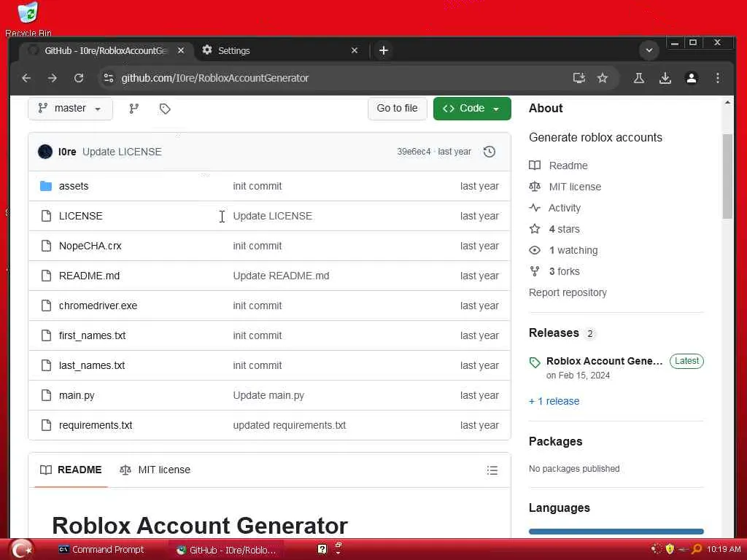The width and height of the screenshot is (747, 560).
Task: Switch to Command Prompt on taskbar
Action: [x=101, y=550]
